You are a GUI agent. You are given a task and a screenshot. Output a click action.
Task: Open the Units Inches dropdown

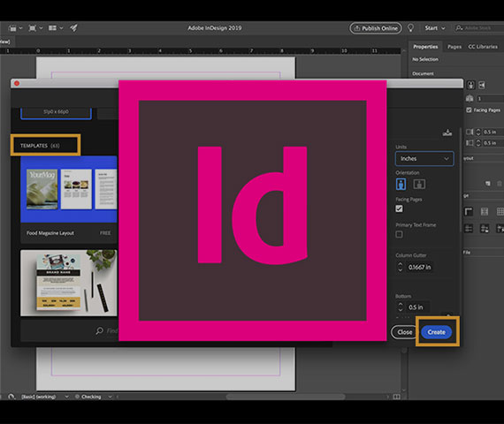[x=424, y=159]
